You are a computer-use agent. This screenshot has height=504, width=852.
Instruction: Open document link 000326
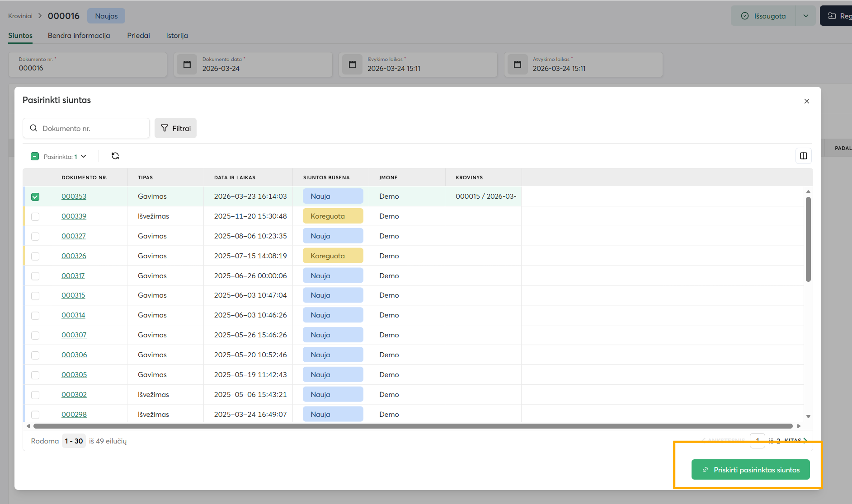click(74, 256)
